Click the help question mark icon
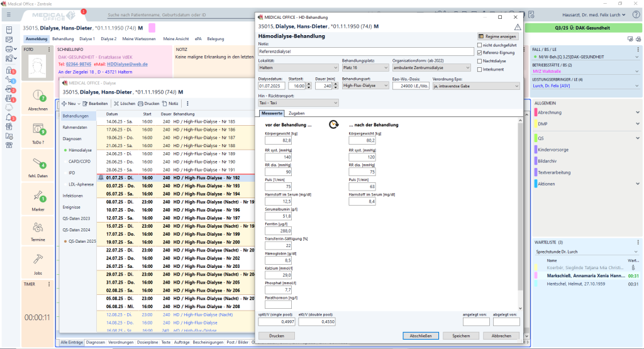Image resolution: width=644 pixels, height=349 pixels. pos(636,15)
